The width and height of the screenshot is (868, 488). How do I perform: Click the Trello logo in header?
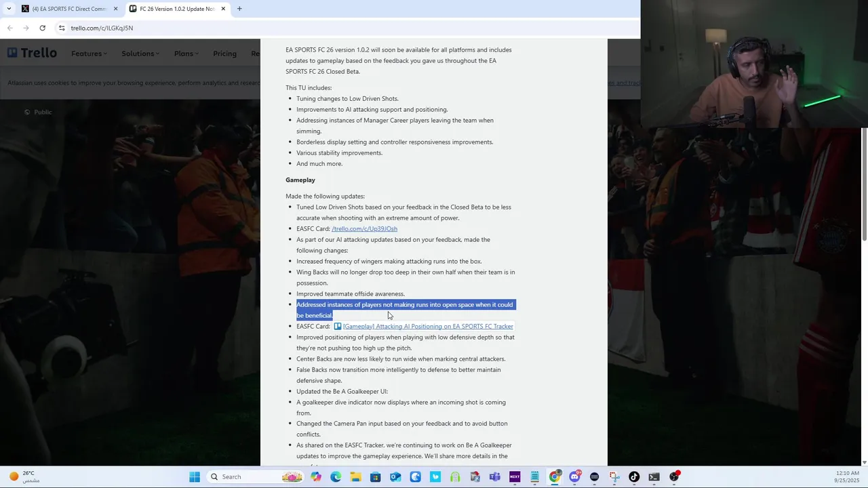[x=33, y=53]
